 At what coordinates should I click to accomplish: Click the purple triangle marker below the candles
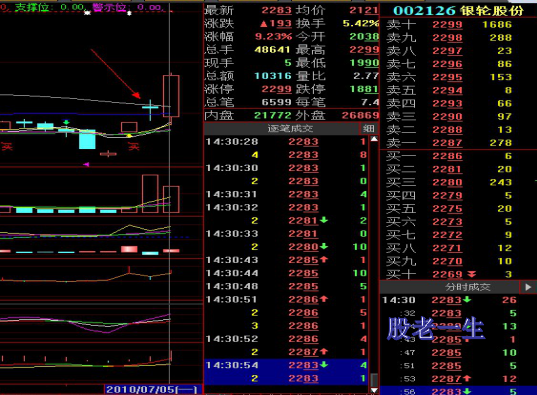coord(86,165)
